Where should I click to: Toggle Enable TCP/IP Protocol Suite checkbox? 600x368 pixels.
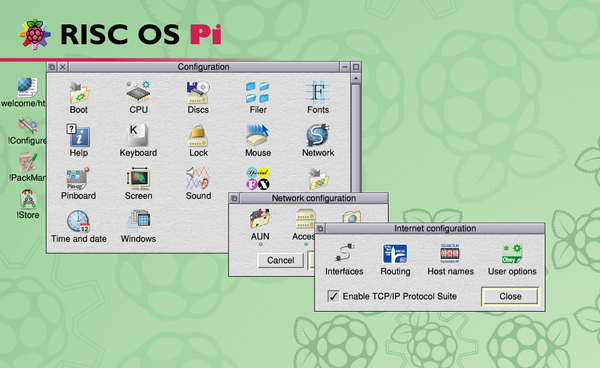click(333, 296)
